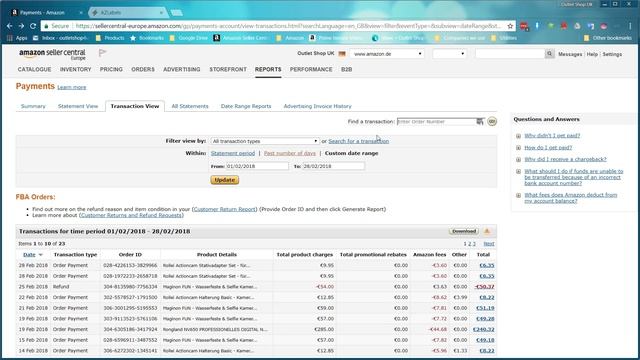The height and width of the screenshot is (360, 640).
Task: Select 'Statement period' link
Action: click(x=233, y=153)
